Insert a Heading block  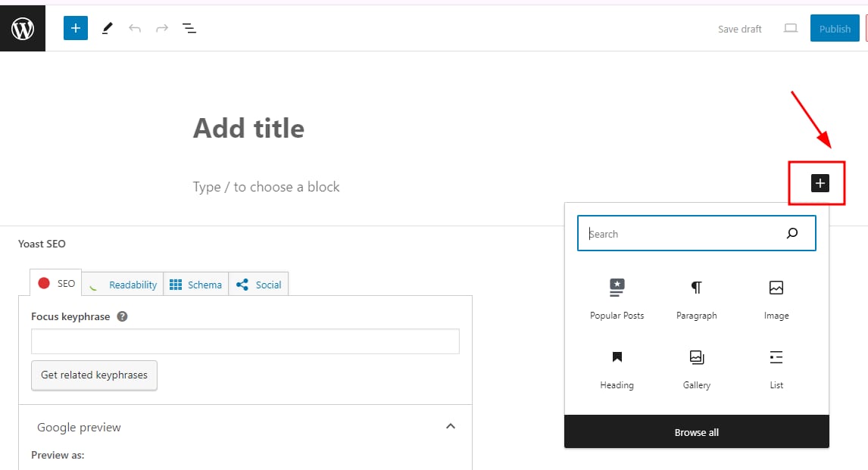pos(617,368)
